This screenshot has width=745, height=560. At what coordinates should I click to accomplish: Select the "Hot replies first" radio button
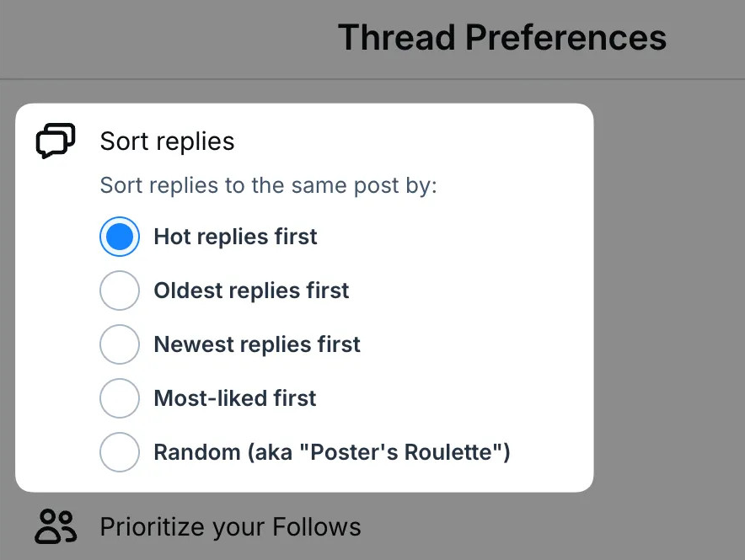click(x=120, y=237)
